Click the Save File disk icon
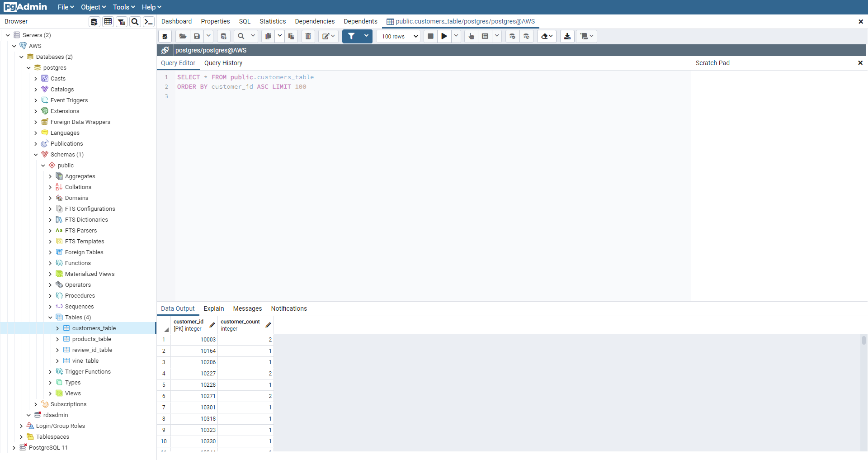This screenshot has width=868, height=460. [x=197, y=36]
